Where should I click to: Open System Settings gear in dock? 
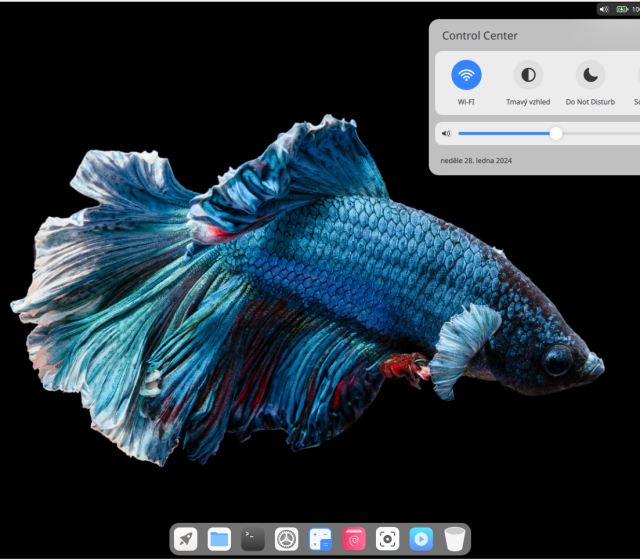pyautogui.click(x=287, y=539)
